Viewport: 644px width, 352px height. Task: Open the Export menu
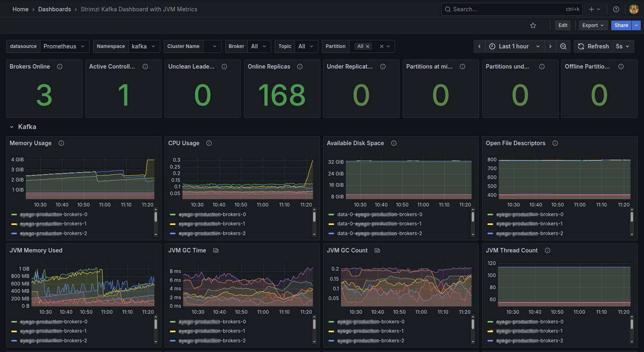(593, 25)
